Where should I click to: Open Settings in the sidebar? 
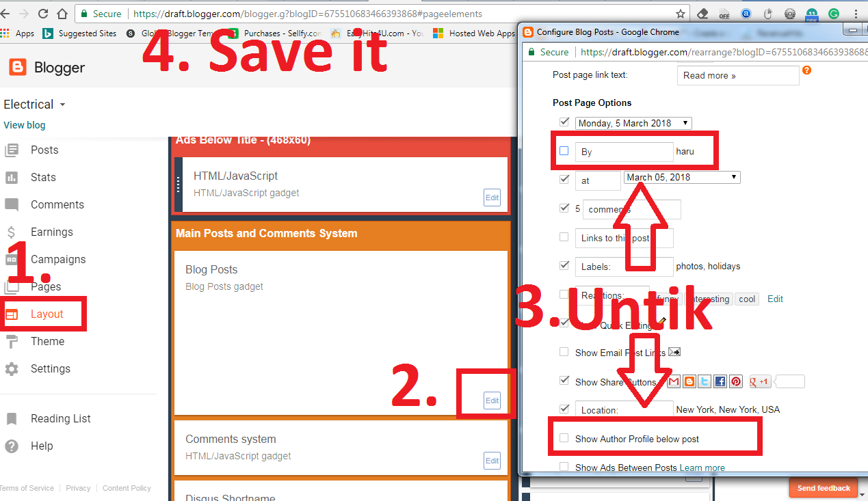tap(50, 368)
